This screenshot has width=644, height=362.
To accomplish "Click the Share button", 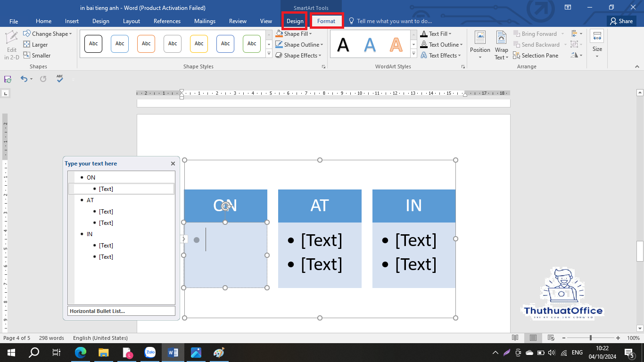I will click(621, 21).
